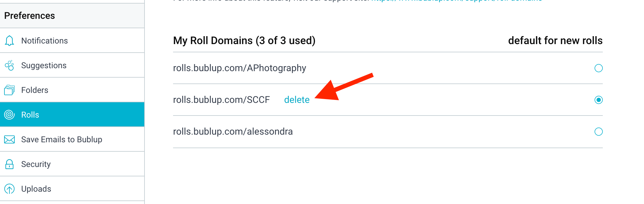Viewport: 644px width, 204px height.
Task: Open Save Emails to Bublup settings
Action: tap(72, 139)
